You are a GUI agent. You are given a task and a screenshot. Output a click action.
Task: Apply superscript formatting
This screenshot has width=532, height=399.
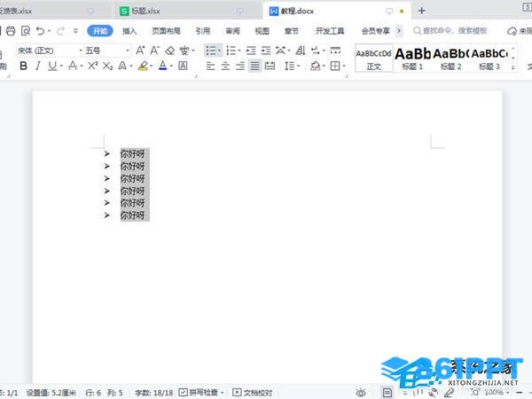pos(92,66)
